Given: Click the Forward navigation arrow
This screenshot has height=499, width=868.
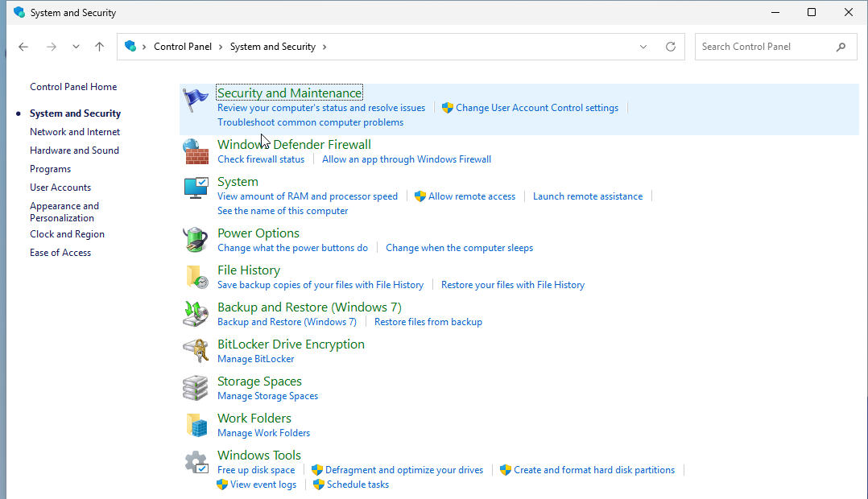Looking at the screenshot, I should 52,47.
